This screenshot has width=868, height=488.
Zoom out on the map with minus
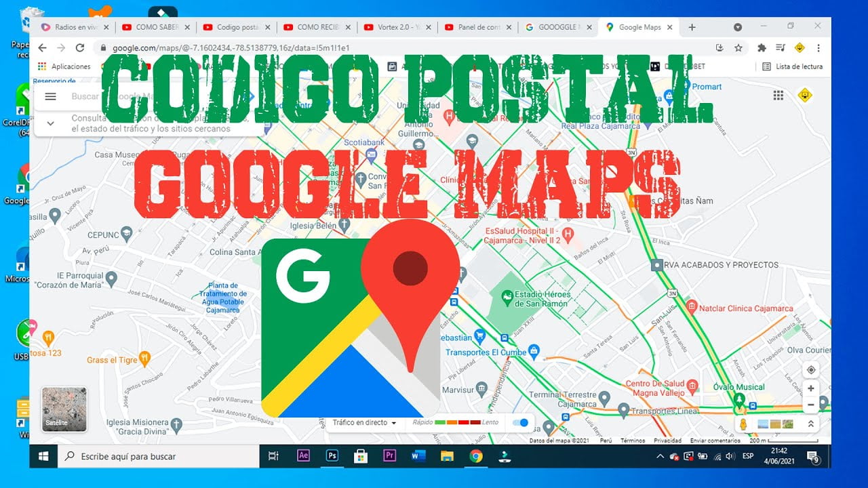click(x=810, y=405)
